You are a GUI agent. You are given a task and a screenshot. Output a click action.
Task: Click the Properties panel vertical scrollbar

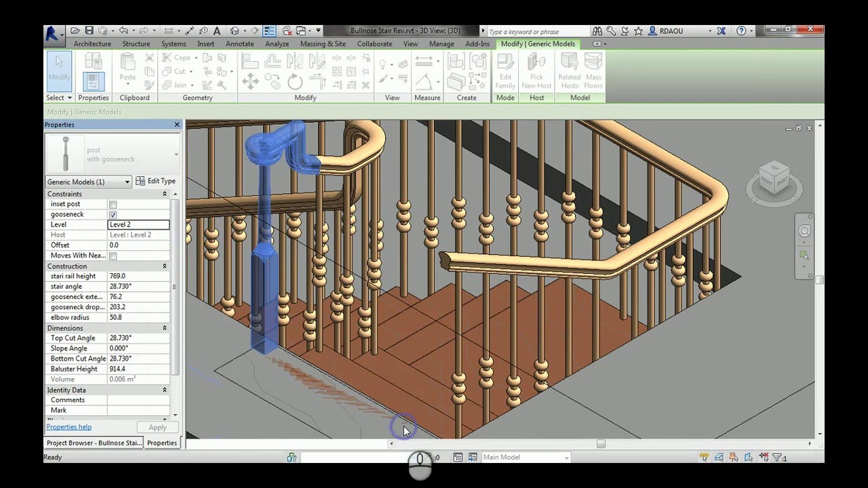click(175, 286)
